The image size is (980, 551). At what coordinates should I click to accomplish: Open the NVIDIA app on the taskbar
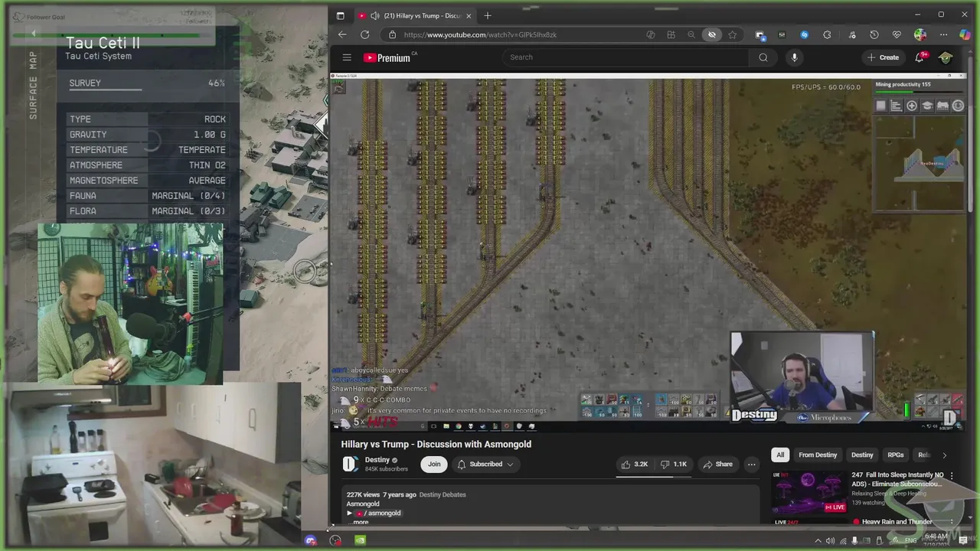coord(361,540)
